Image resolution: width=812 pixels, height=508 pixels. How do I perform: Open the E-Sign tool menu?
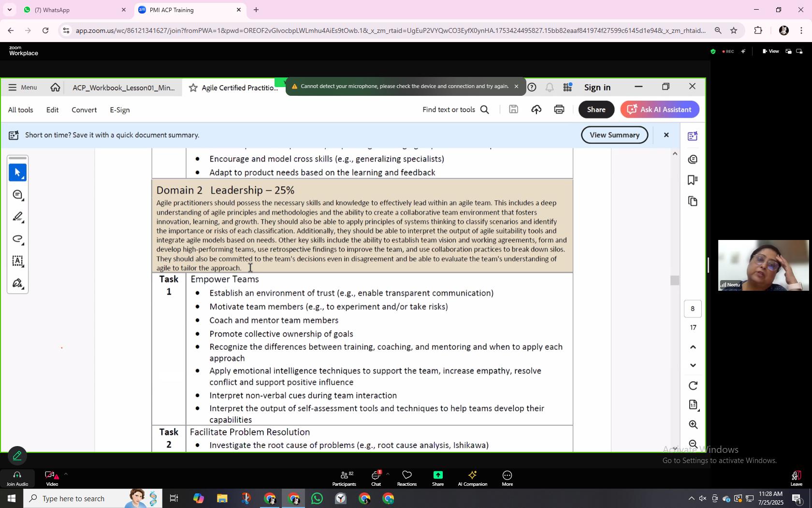(120, 110)
